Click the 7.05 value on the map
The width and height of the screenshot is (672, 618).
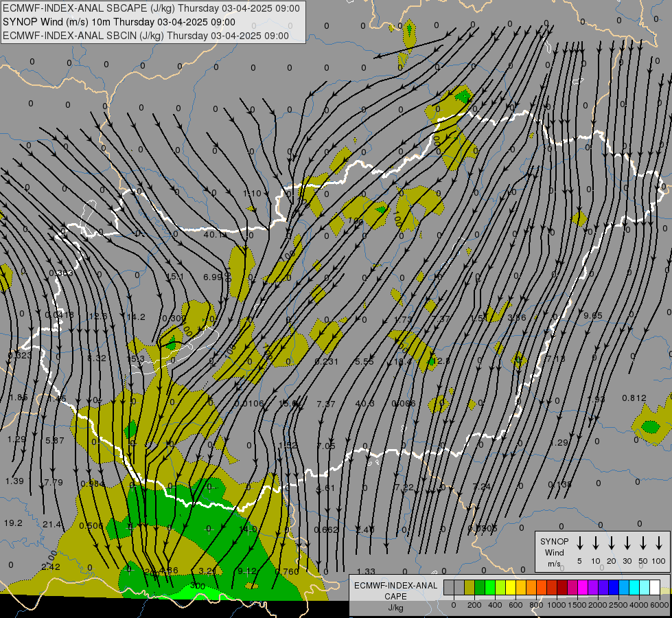point(326,446)
